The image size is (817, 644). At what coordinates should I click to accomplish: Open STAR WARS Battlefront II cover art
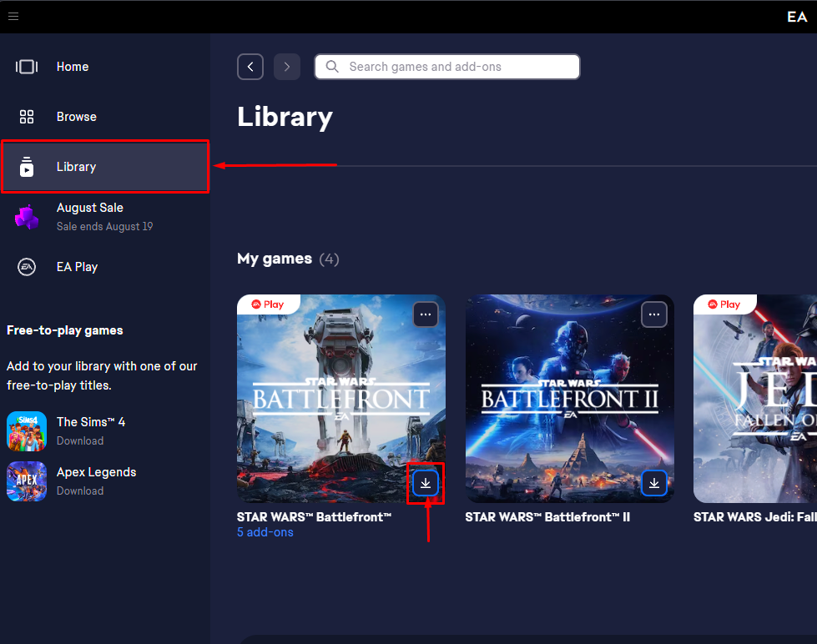(569, 399)
